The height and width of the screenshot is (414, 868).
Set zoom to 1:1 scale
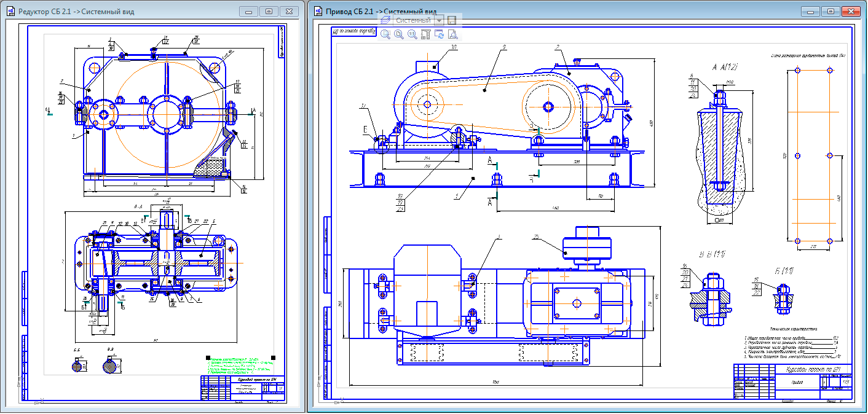click(412, 34)
